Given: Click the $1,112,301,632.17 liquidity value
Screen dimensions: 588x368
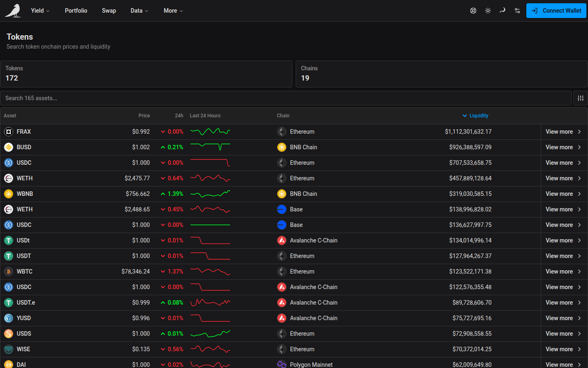Looking at the screenshot, I should tap(468, 132).
